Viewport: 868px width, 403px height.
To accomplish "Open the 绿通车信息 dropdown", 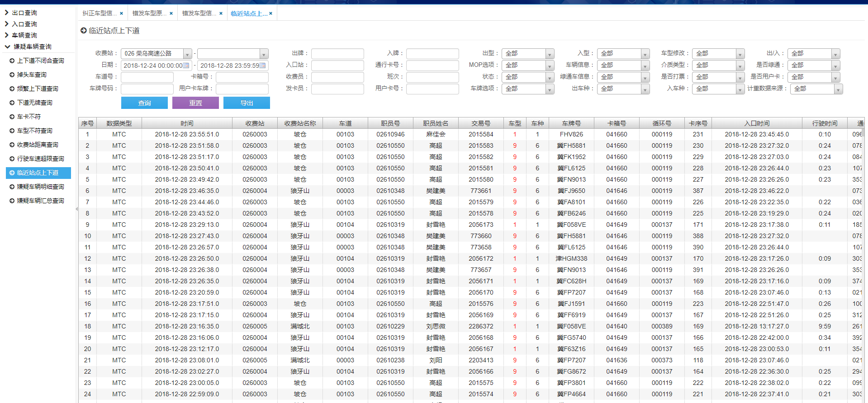I will click(645, 77).
